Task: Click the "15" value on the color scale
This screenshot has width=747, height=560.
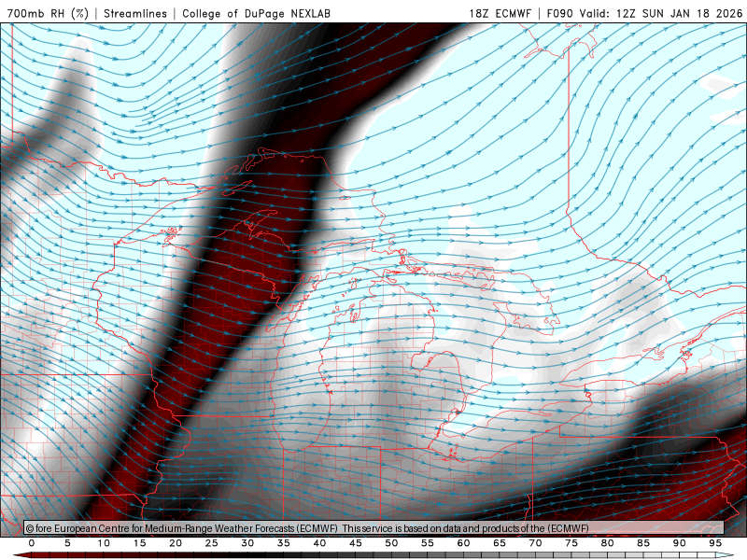Action: point(139,543)
